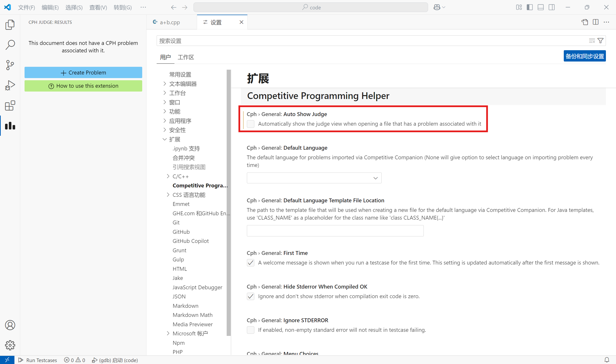Enable Auto Show Judge checkbox

pyautogui.click(x=250, y=124)
